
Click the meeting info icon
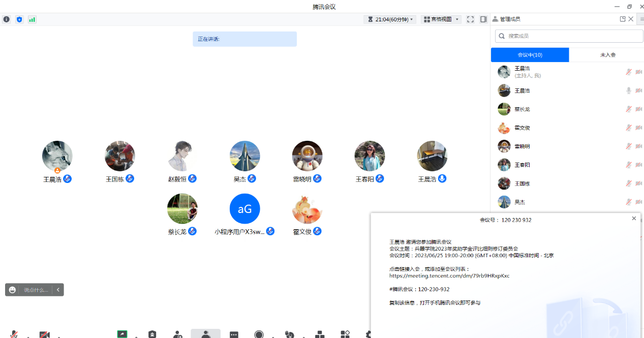[x=7, y=19]
